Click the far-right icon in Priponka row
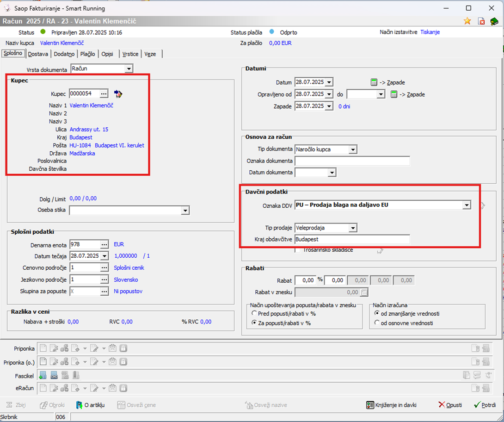Image resolution: width=504 pixels, height=422 pixels. (486, 348)
